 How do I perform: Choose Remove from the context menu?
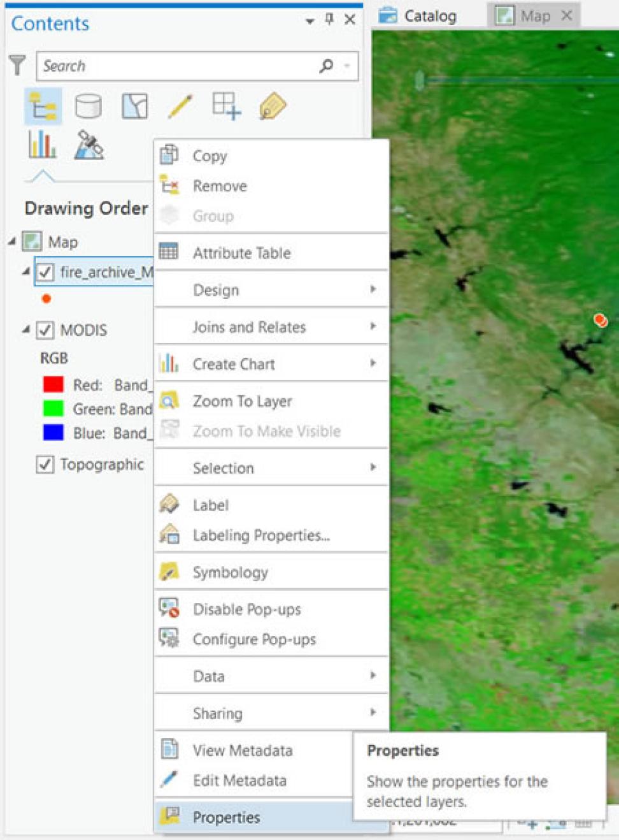[271, 185]
